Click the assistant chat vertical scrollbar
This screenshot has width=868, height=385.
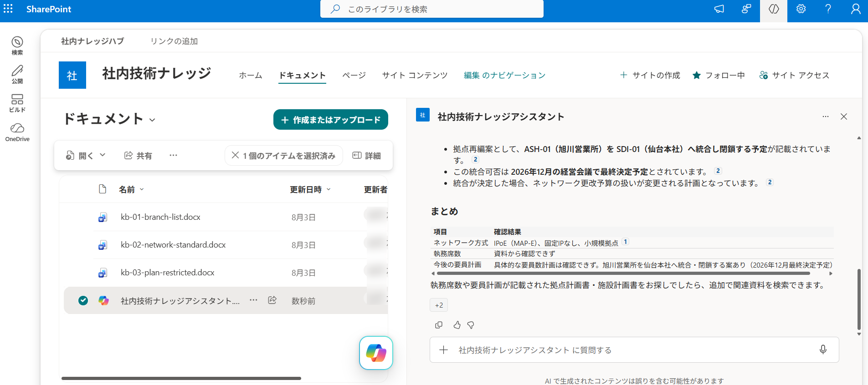(x=859, y=299)
